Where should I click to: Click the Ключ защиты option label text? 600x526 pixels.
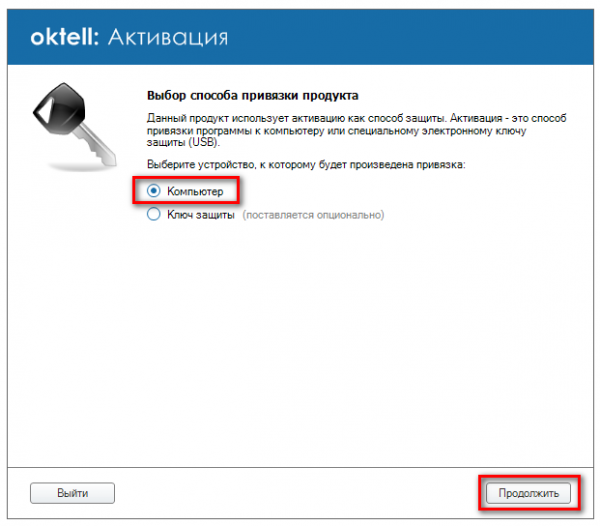(x=200, y=214)
